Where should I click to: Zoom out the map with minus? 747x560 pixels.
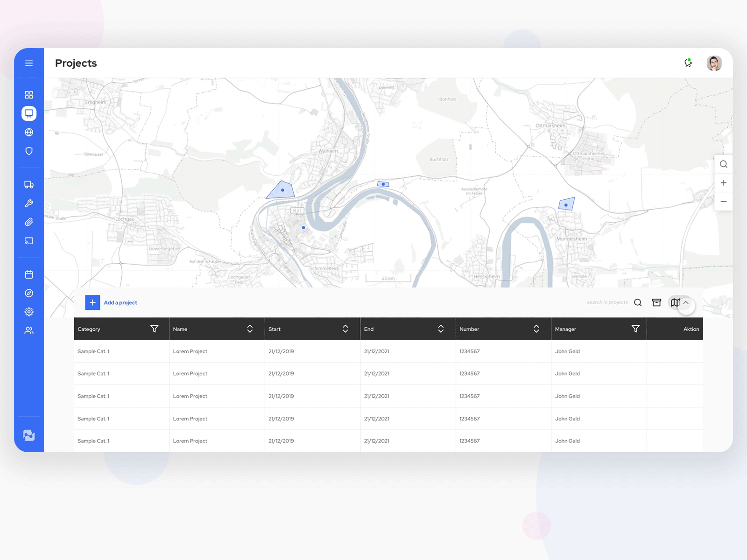click(x=724, y=202)
